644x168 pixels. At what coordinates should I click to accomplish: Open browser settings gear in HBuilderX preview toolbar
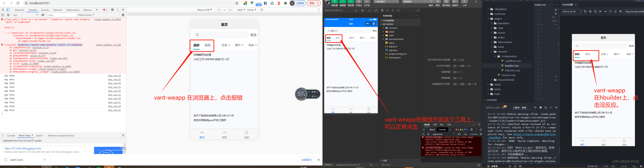click(x=590, y=11)
